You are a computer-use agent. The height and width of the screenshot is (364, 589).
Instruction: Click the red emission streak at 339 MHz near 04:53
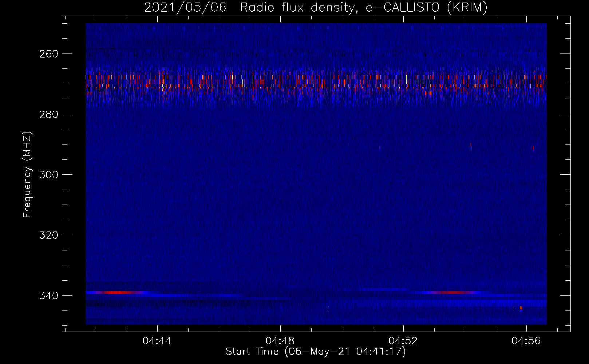(451, 292)
